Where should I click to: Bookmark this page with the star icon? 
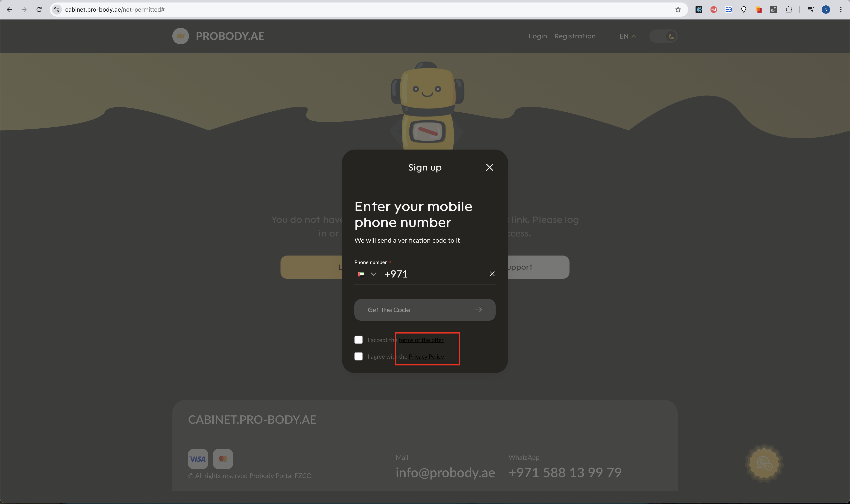(678, 10)
